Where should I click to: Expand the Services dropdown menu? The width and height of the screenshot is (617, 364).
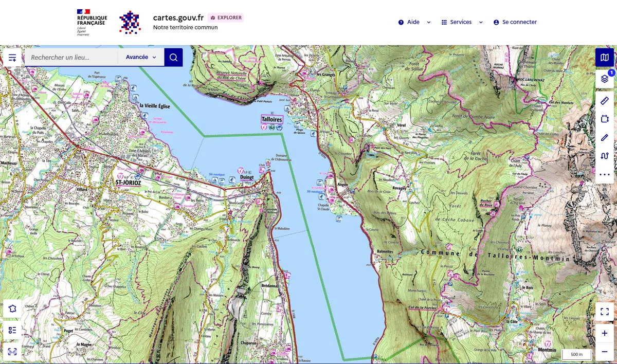462,22
